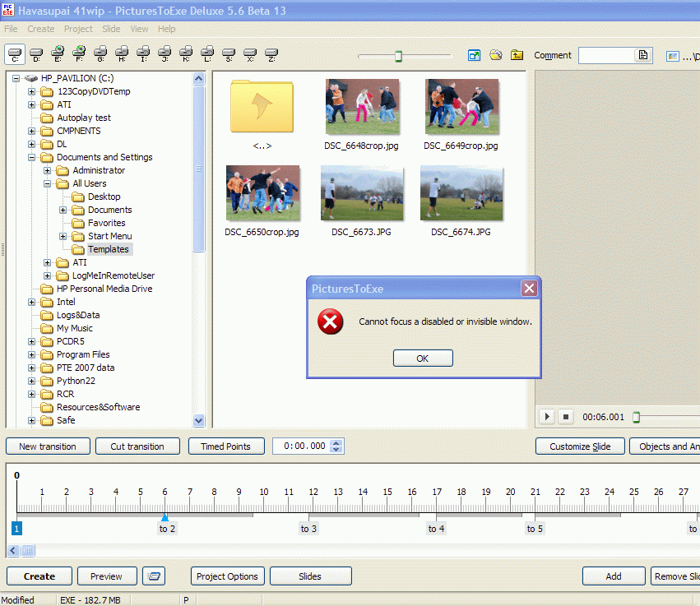700x606 pixels.
Task: Click the open folder toolbar icon
Action: point(495,55)
